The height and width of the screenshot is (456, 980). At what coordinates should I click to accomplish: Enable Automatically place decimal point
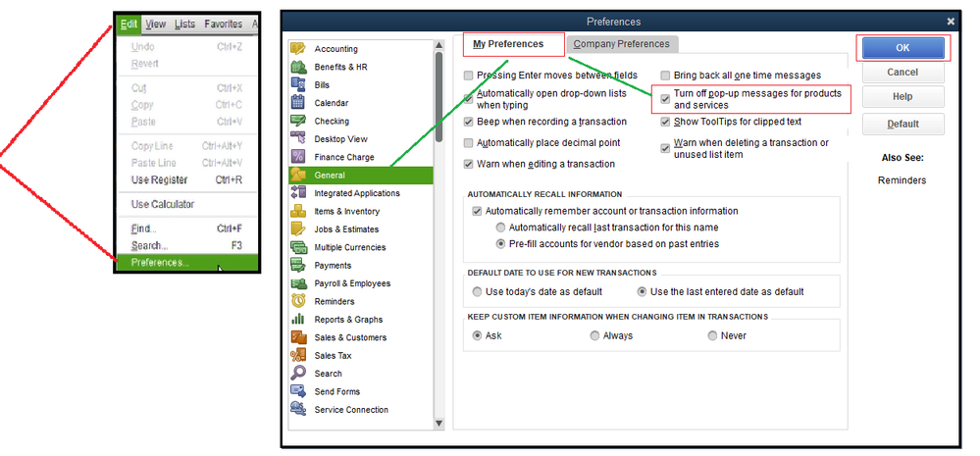click(468, 143)
